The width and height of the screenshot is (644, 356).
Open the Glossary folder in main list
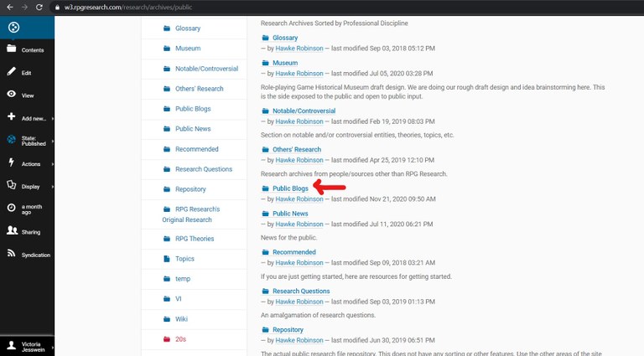coord(284,38)
